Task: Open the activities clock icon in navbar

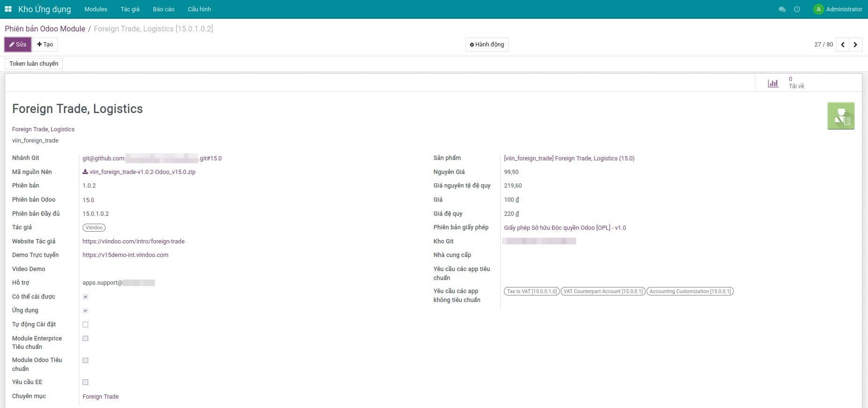Action: [797, 9]
